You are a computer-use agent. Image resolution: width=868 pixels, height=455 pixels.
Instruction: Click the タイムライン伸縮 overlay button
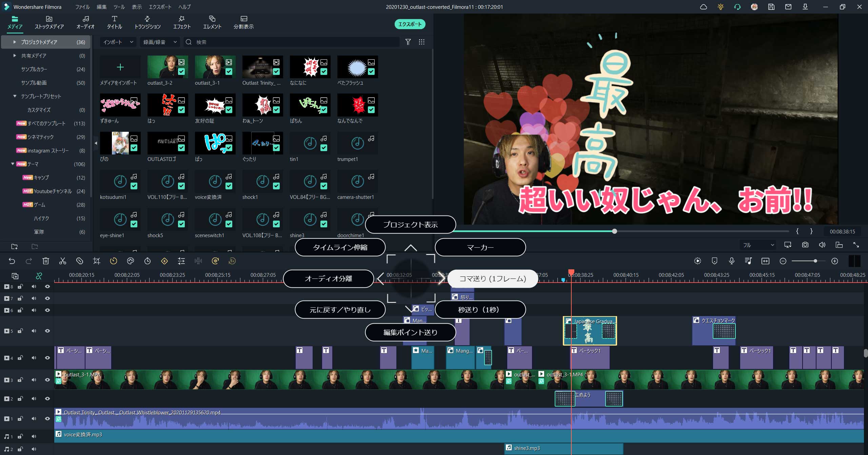coord(340,247)
